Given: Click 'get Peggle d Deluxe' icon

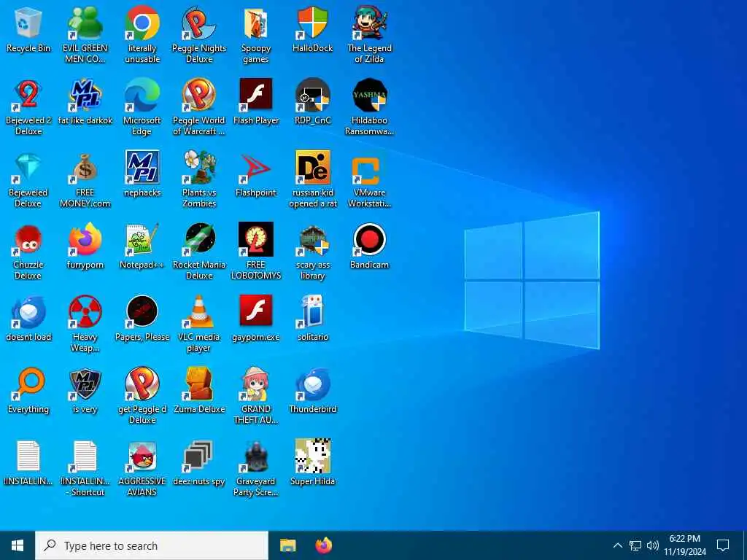Looking at the screenshot, I should click(142, 384).
